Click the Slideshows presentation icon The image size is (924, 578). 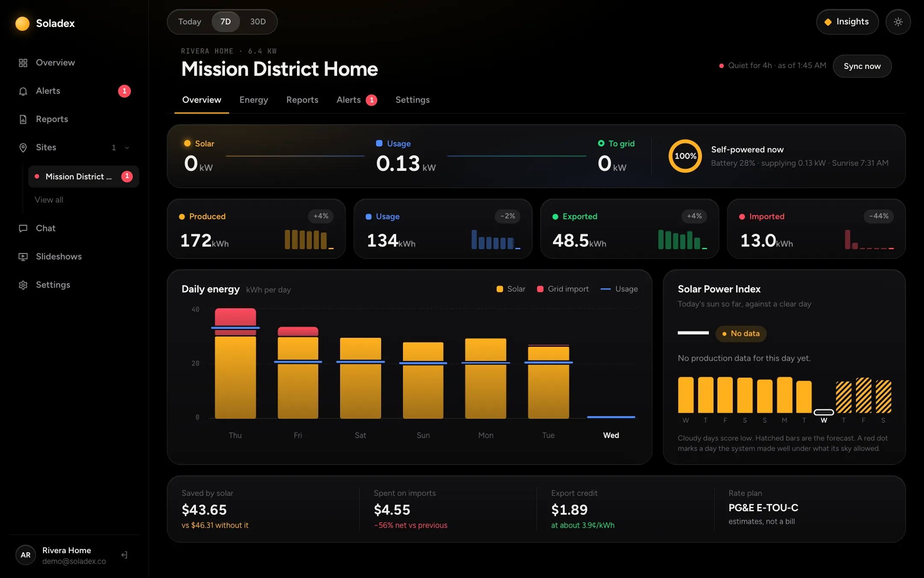tap(23, 256)
